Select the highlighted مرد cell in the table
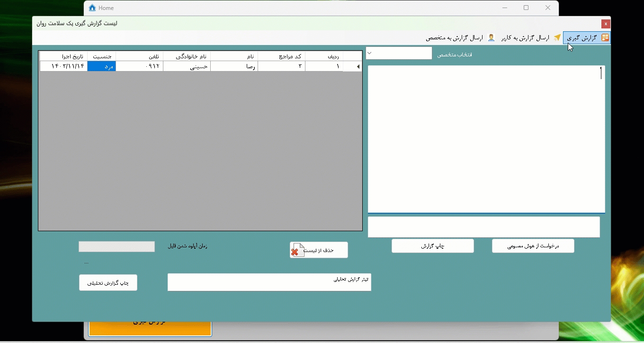Image resolution: width=644 pixels, height=343 pixels. (x=101, y=67)
